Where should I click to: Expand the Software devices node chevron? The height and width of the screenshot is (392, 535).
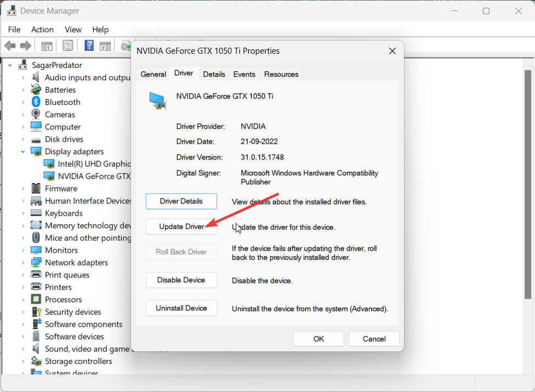coord(23,337)
